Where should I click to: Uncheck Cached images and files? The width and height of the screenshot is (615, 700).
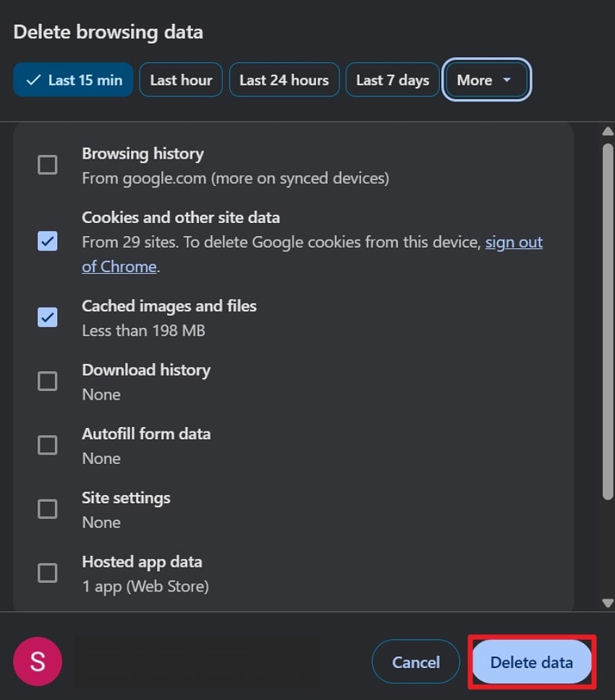[x=47, y=317]
